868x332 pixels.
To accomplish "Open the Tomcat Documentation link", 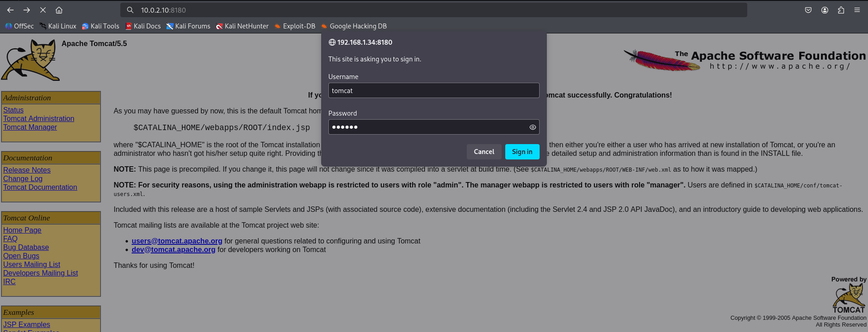I will pos(40,187).
